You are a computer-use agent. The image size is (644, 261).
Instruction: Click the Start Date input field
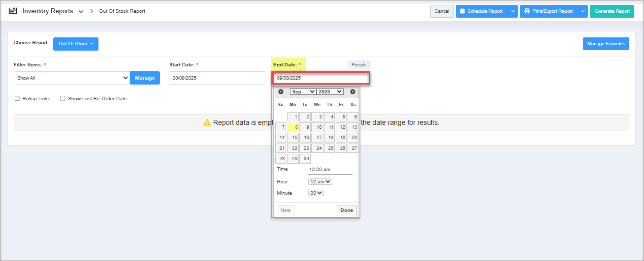click(217, 78)
